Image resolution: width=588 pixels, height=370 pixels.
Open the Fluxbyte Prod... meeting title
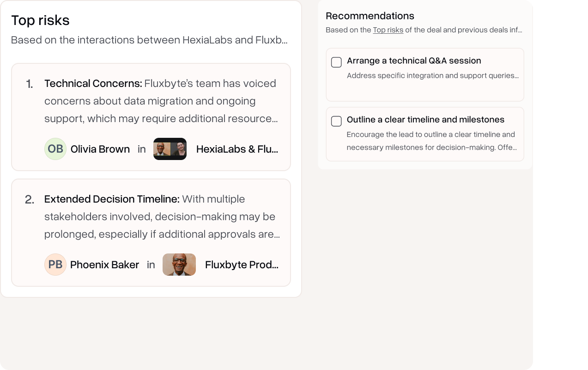[x=242, y=265]
